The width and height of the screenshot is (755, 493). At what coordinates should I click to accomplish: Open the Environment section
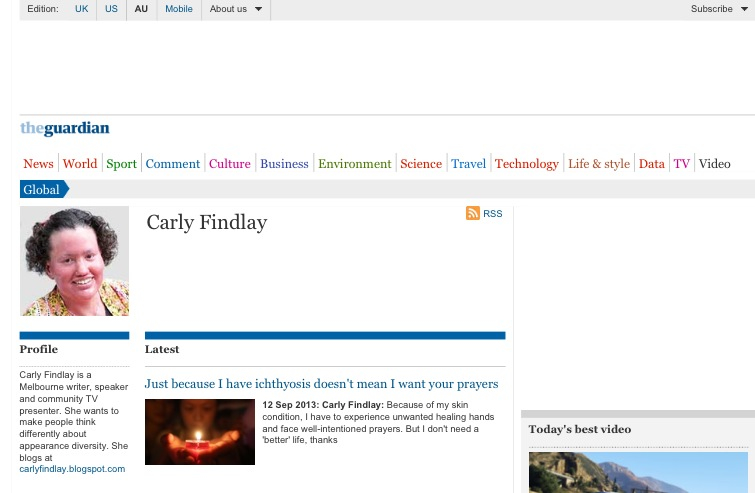tap(354, 164)
